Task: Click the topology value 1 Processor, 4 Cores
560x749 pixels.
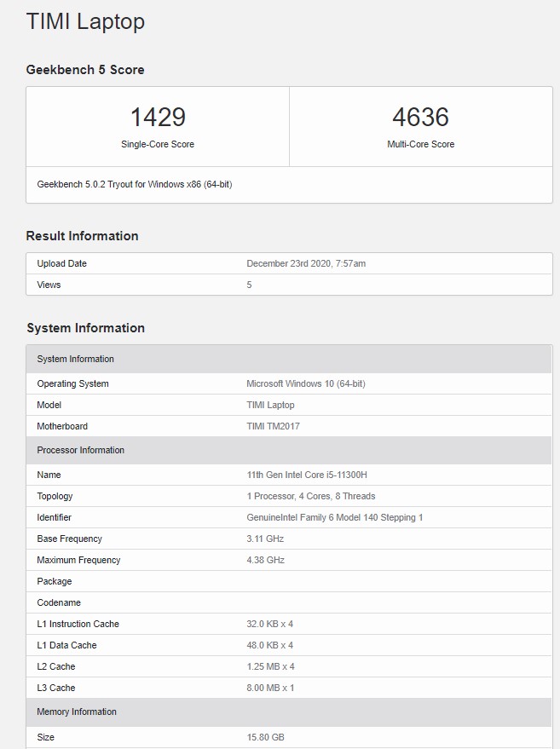Action: [x=311, y=496]
